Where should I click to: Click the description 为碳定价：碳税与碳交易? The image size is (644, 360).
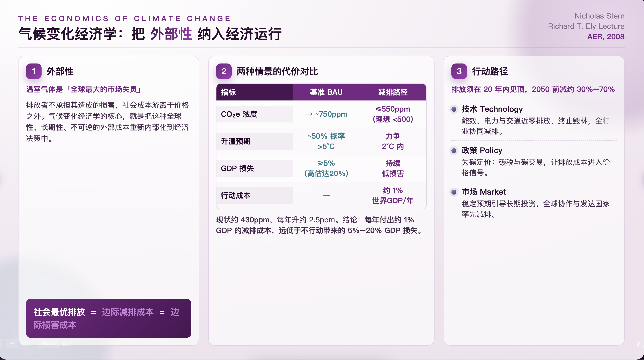click(x=536, y=167)
